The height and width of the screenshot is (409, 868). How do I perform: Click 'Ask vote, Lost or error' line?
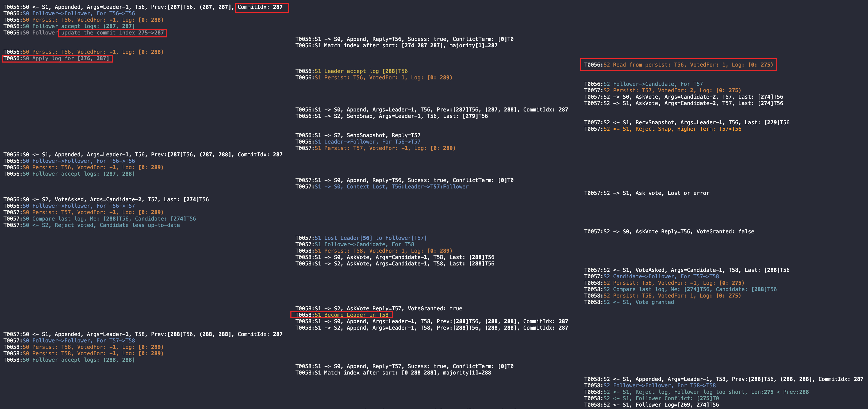tap(647, 193)
